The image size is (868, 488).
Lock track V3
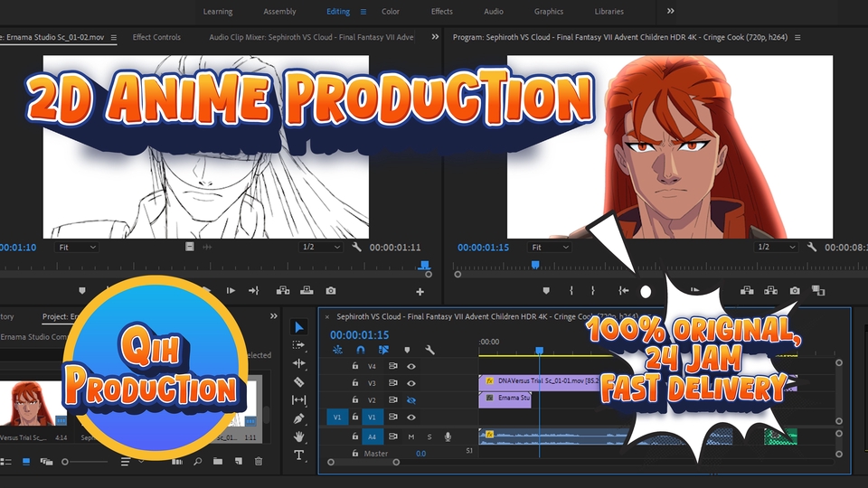point(354,383)
